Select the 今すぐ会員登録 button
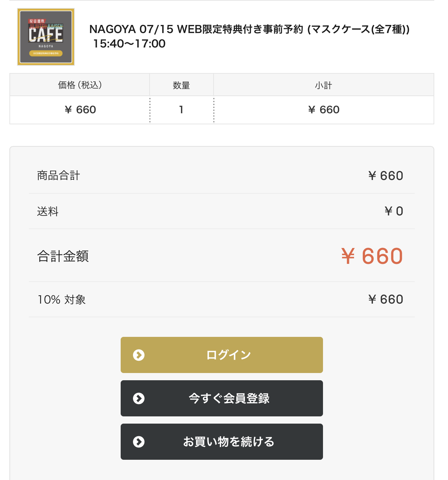Image resolution: width=448 pixels, height=480 pixels. pyautogui.click(x=222, y=398)
